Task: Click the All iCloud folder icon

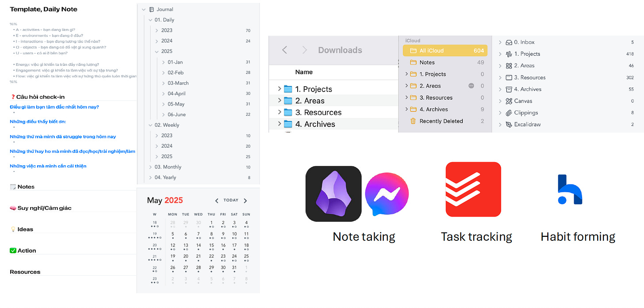Action: (x=413, y=51)
